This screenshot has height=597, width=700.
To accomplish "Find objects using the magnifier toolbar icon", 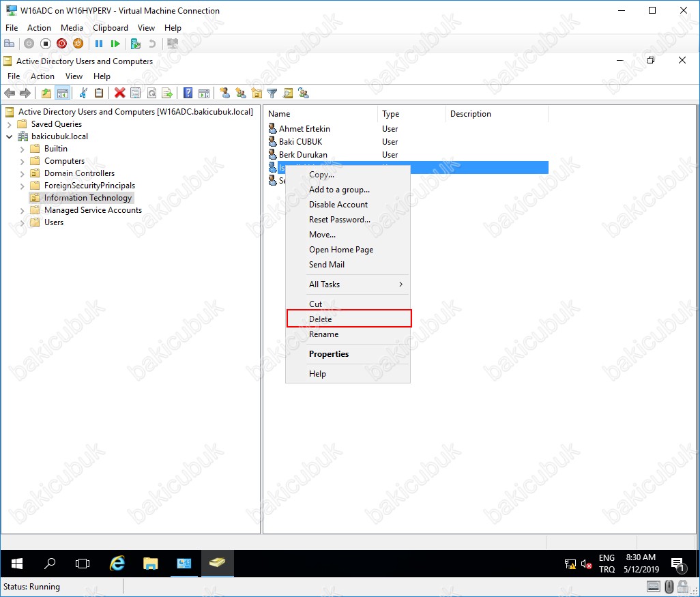I will [x=288, y=93].
